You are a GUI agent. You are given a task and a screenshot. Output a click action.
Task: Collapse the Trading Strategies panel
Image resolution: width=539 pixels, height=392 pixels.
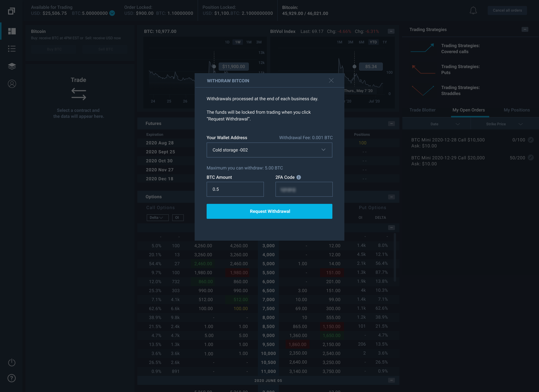tap(525, 29)
